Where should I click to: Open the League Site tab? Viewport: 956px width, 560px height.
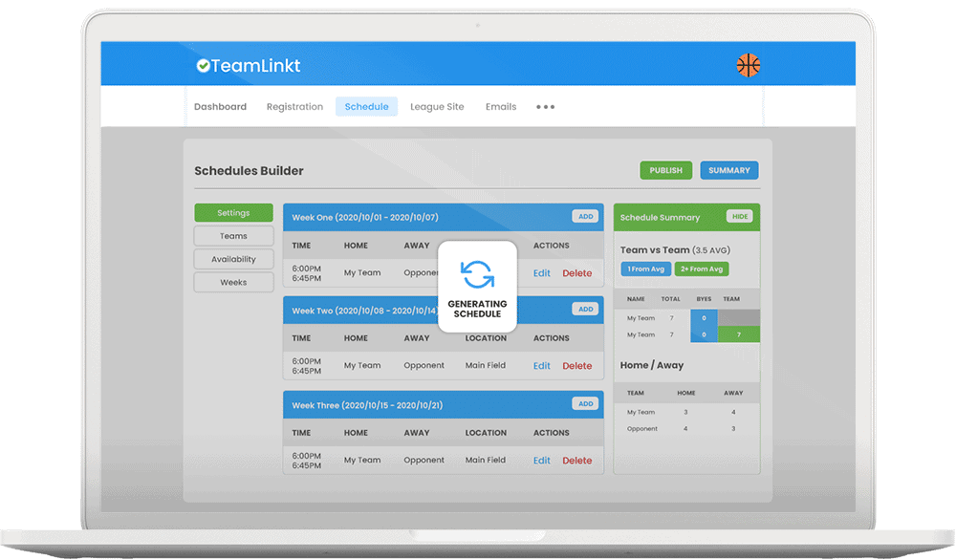(437, 107)
